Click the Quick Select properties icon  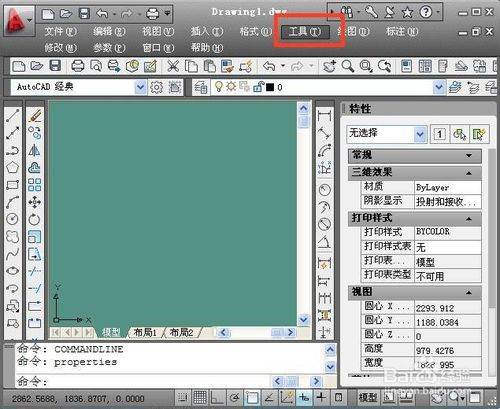click(459, 135)
